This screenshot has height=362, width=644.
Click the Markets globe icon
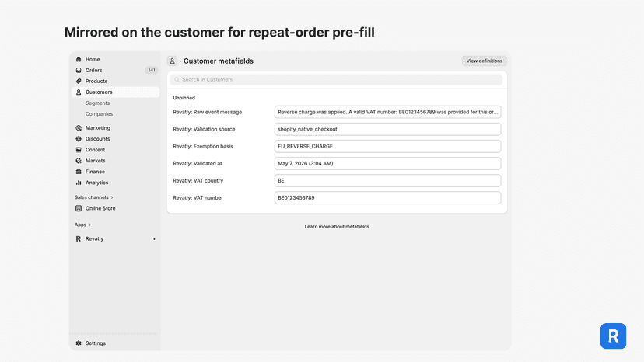[79, 161]
